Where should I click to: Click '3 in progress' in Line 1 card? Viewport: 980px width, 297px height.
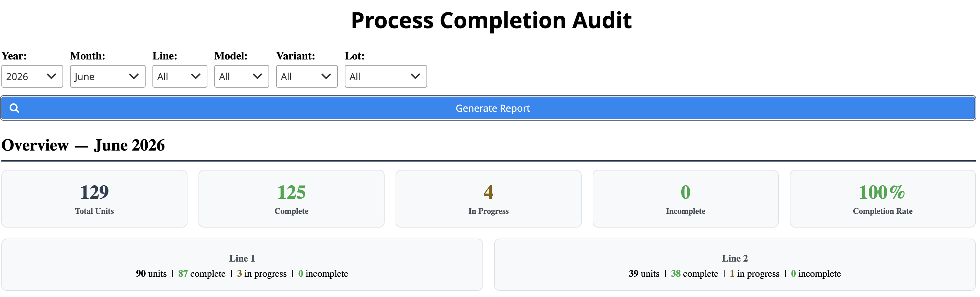pyautogui.click(x=262, y=274)
